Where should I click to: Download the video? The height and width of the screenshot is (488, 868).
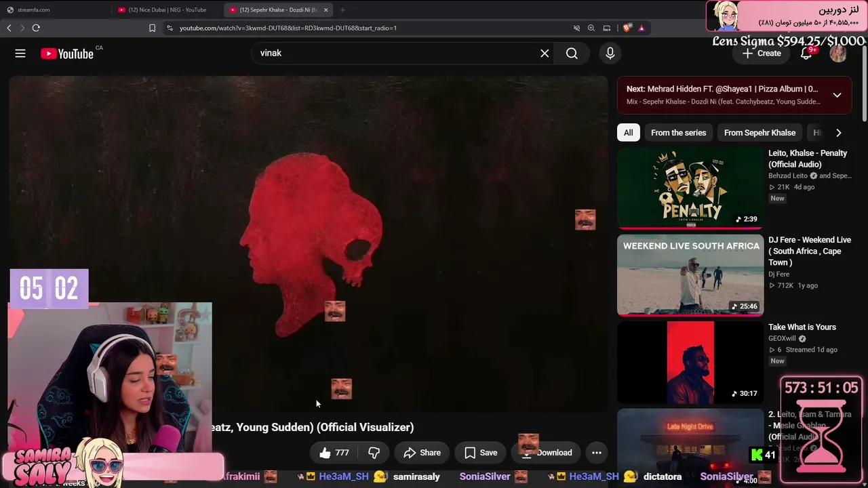pos(546,453)
